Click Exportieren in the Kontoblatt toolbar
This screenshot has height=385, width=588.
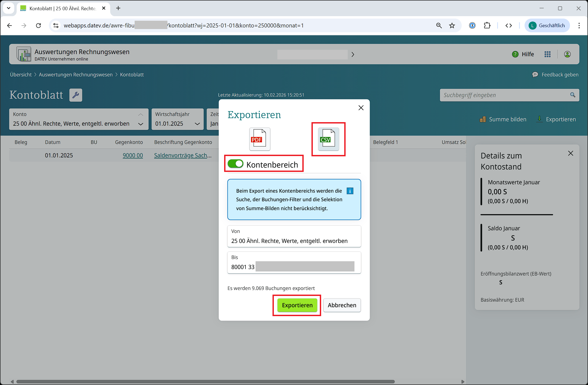pyautogui.click(x=556, y=119)
